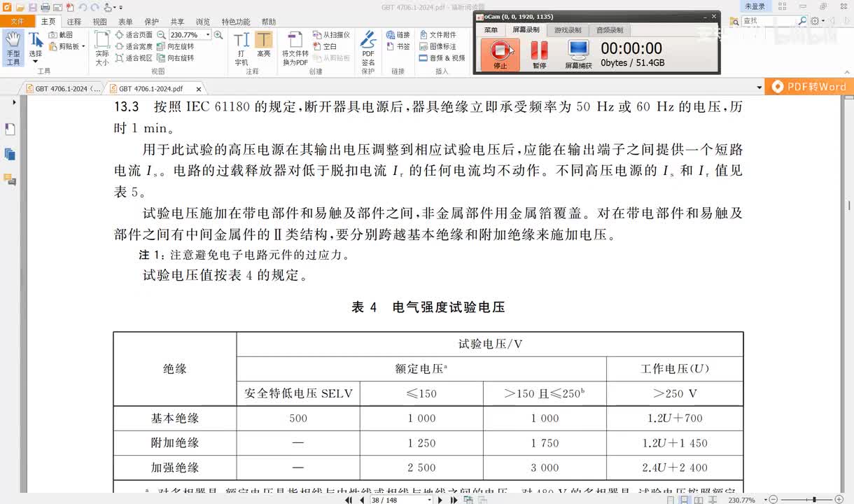
Task: Insert a Bookmark (书签)
Action: click(398, 46)
